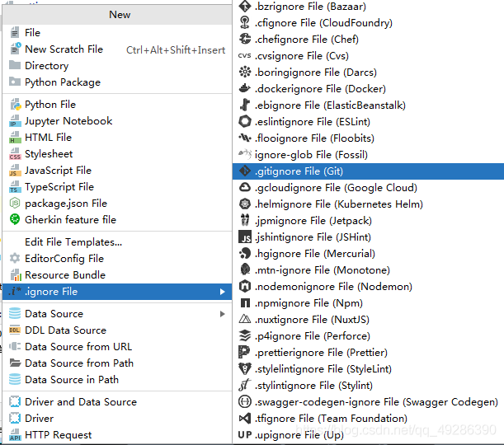Choose Data Source in Path
504x445 pixels.
(x=117, y=380)
